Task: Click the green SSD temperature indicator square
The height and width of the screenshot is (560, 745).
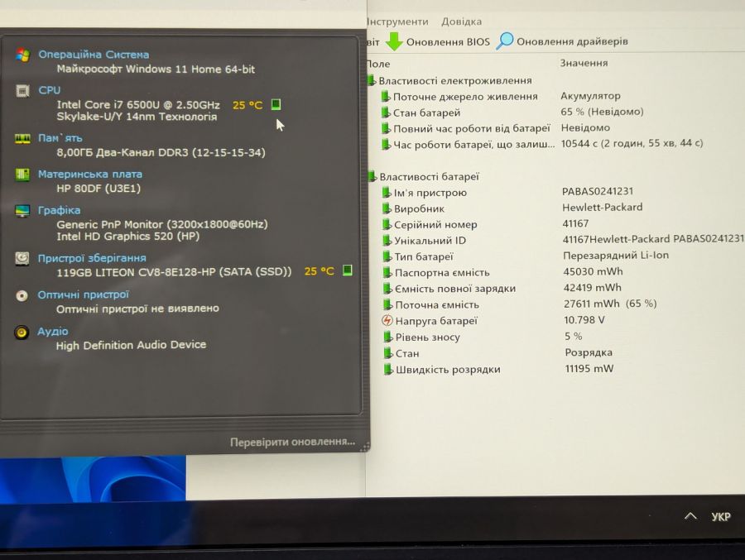Action: 348,270
